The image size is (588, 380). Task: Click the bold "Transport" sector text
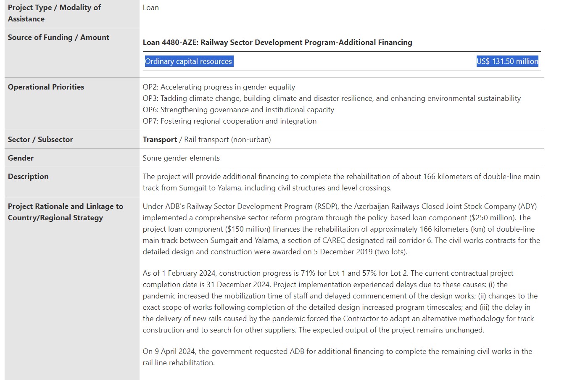pos(160,140)
